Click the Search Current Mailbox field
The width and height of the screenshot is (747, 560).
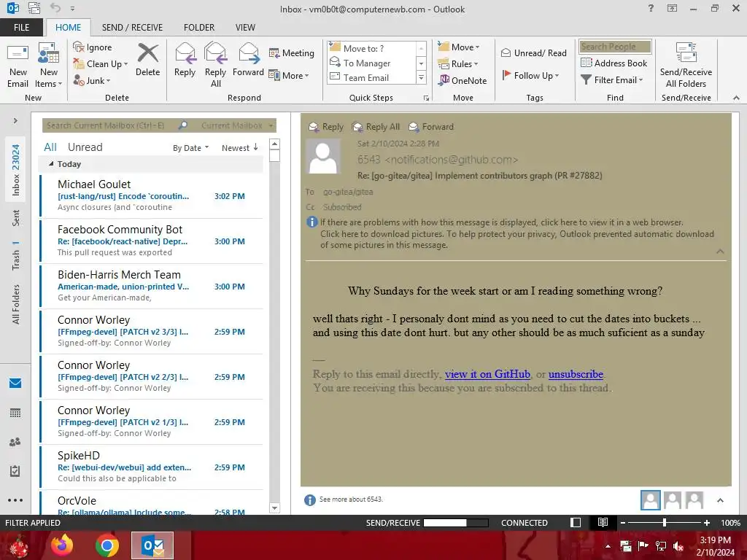click(x=109, y=125)
